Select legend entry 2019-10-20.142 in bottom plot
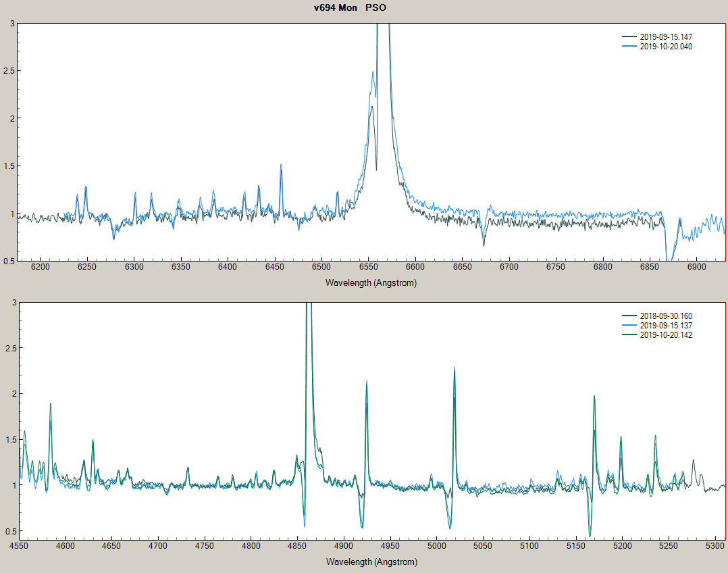The width and height of the screenshot is (728, 573). (x=666, y=335)
